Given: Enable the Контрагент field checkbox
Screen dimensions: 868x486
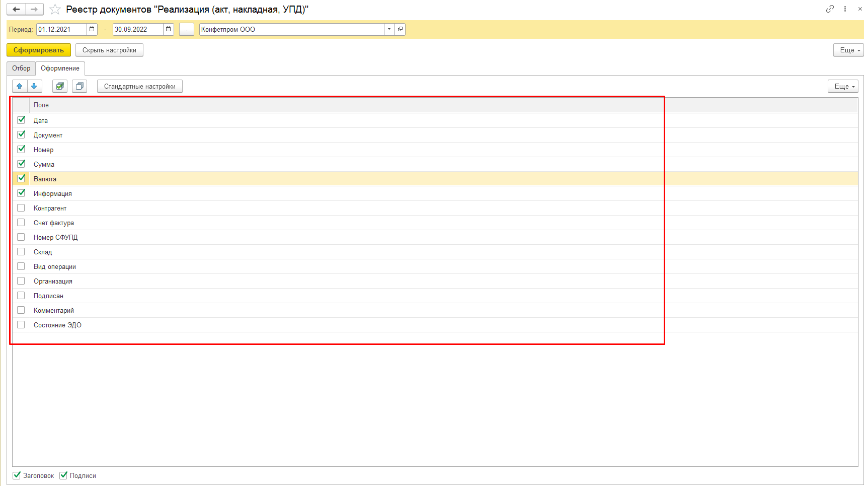Looking at the screenshot, I should 21,207.
